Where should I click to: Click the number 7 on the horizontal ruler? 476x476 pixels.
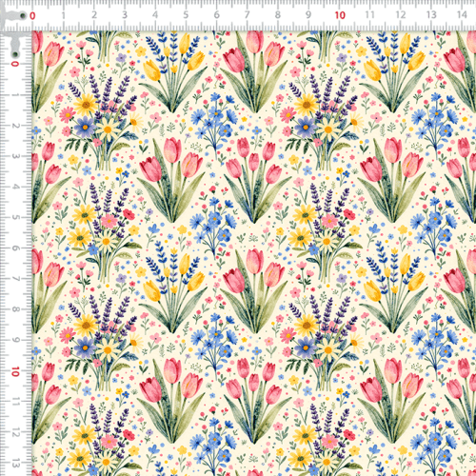[247, 14]
